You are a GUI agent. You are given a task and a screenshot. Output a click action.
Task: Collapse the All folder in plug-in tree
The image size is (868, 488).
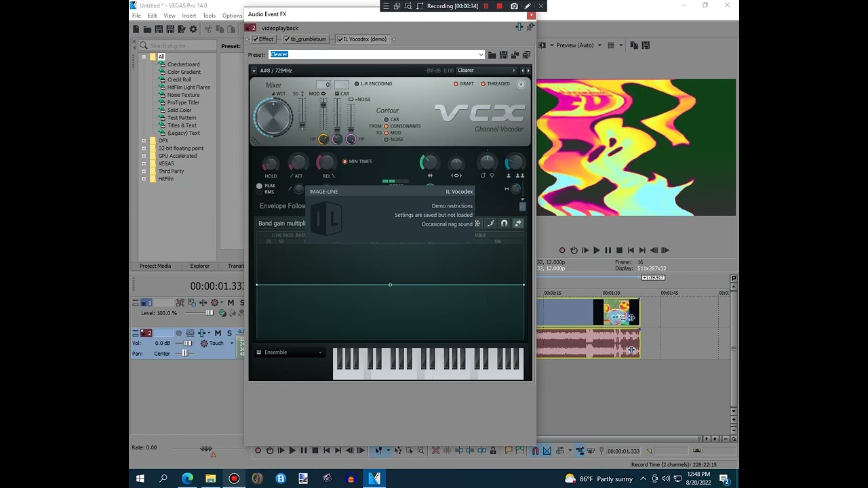tap(144, 57)
